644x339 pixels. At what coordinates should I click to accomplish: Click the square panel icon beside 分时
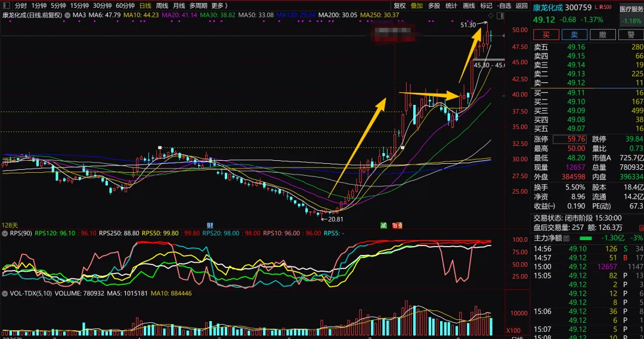click(7, 6)
